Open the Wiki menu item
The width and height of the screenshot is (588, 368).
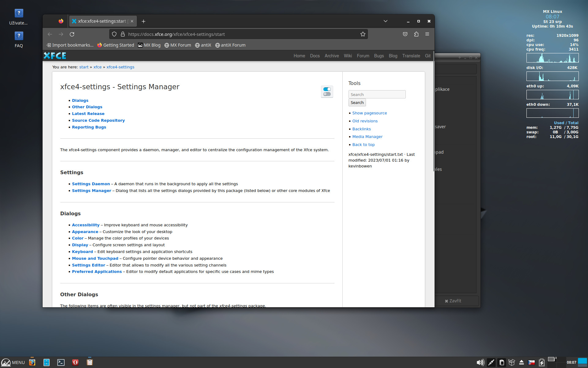tap(348, 56)
